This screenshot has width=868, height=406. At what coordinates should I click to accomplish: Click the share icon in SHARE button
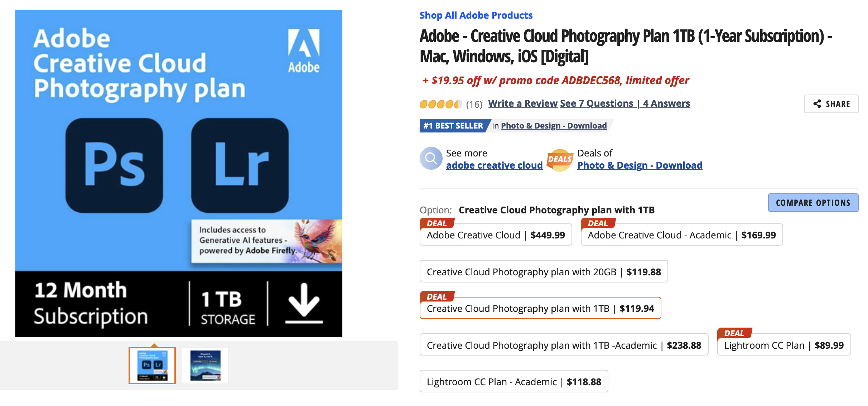point(817,104)
